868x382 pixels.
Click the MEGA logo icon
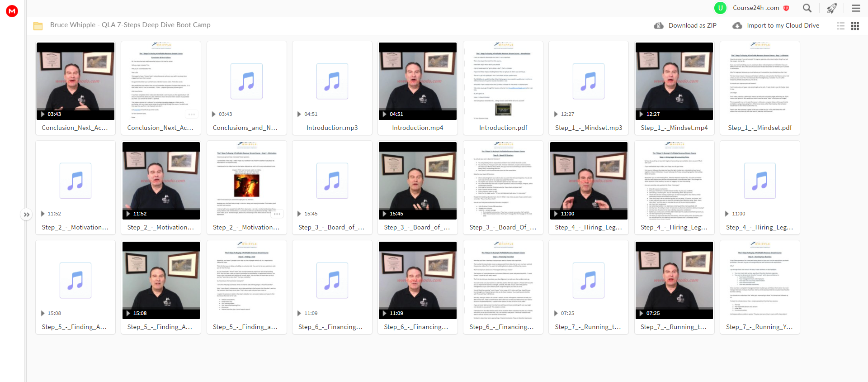pyautogui.click(x=12, y=11)
